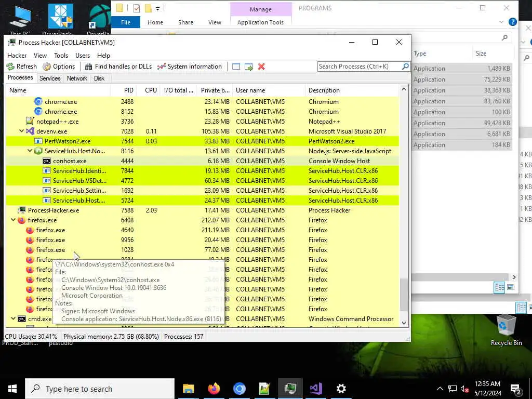
Task: Click Explorer's Help question mark icon
Action: pyautogui.click(x=512, y=22)
